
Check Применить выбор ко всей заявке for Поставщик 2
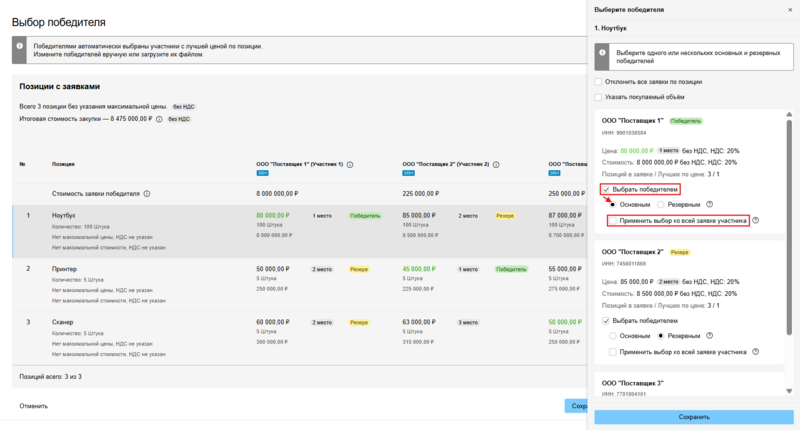pos(613,352)
